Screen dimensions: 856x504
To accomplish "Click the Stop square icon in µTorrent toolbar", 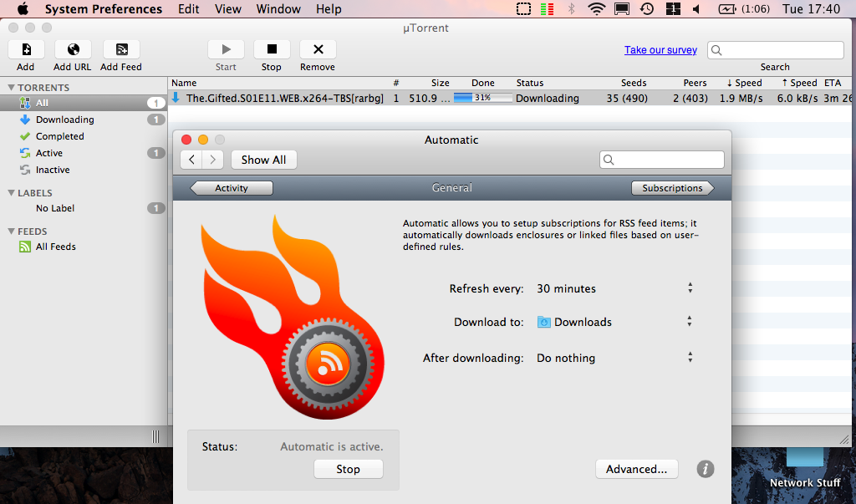I will 272,49.
